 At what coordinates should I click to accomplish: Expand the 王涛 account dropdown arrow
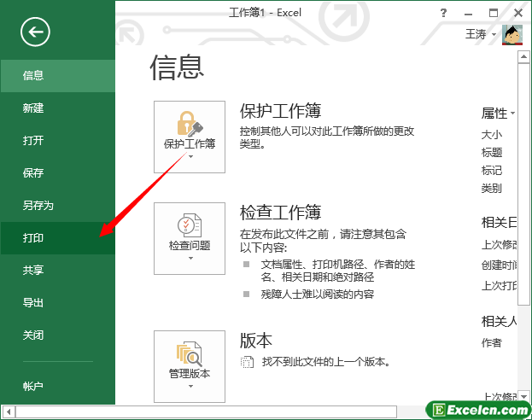point(494,35)
